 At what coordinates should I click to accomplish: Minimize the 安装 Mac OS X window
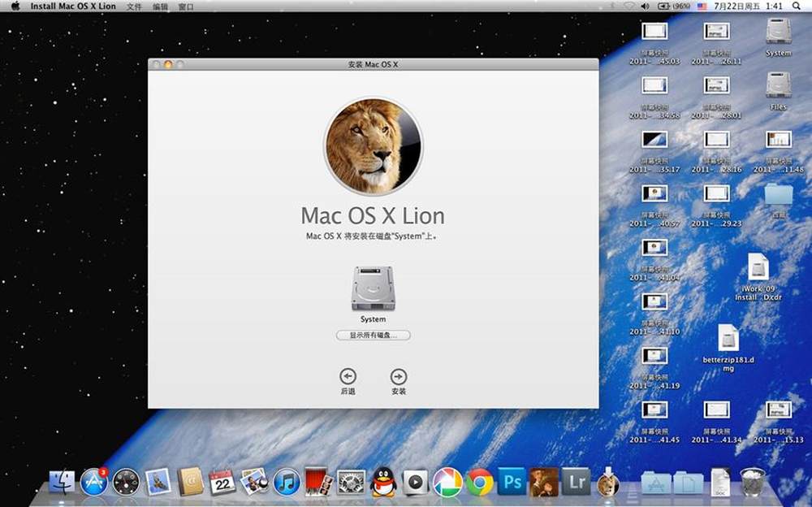168,64
